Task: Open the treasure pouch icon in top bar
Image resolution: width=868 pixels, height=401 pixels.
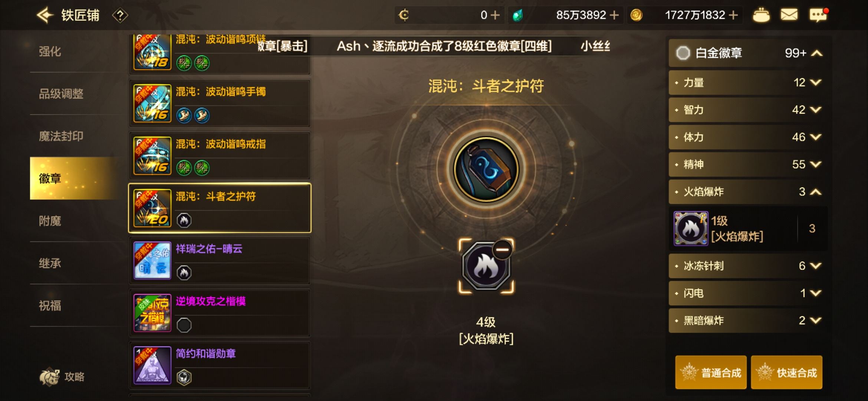Action: [x=761, y=15]
